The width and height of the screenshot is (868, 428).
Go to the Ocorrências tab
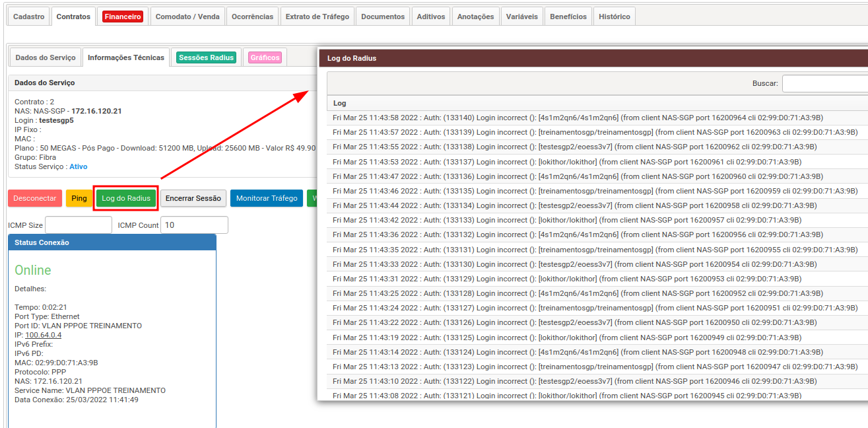point(252,17)
